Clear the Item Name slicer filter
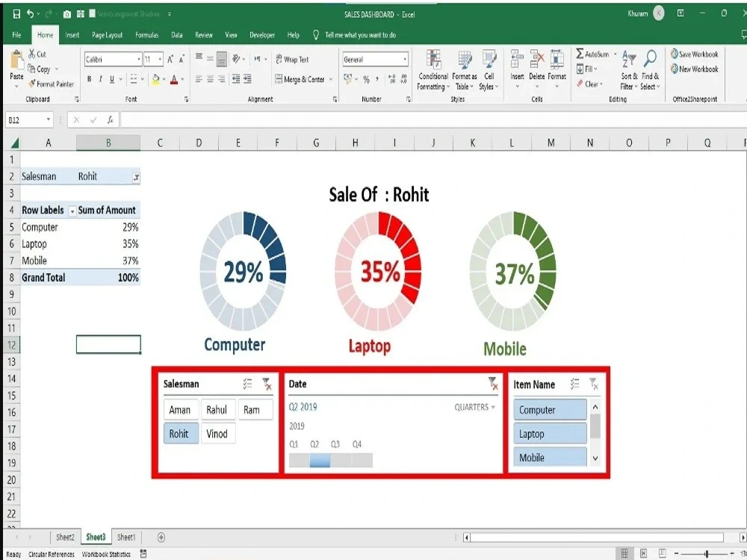This screenshot has width=747, height=560. 594,385
